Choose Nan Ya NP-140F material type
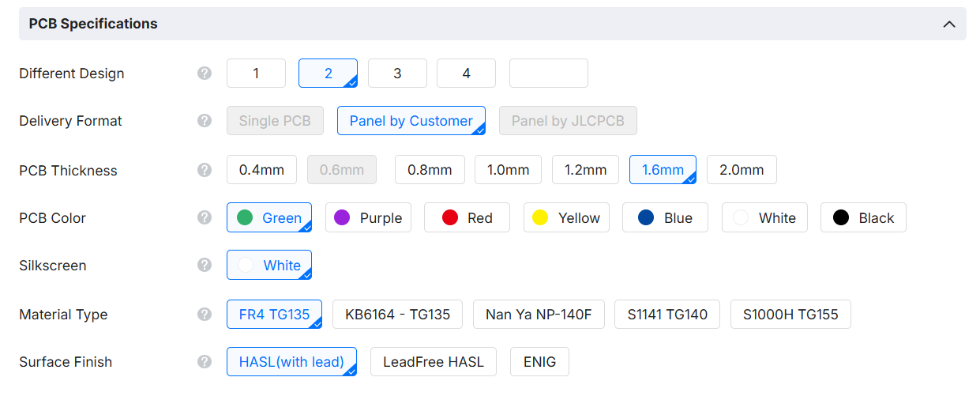The image size is (980, 396). coord(539,314)
